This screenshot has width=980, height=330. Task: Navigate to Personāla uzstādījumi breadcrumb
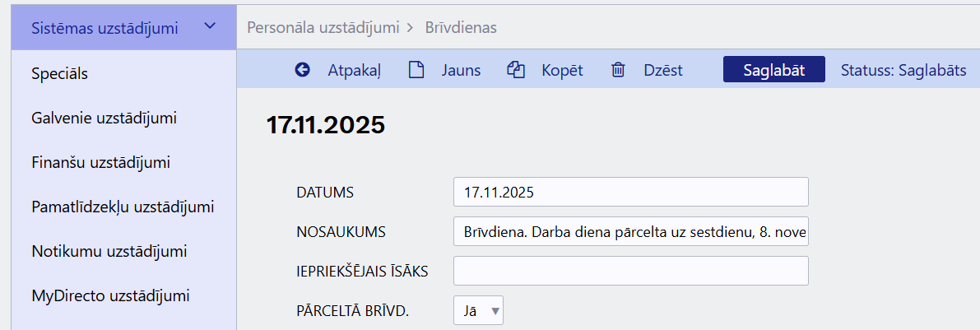323,27
